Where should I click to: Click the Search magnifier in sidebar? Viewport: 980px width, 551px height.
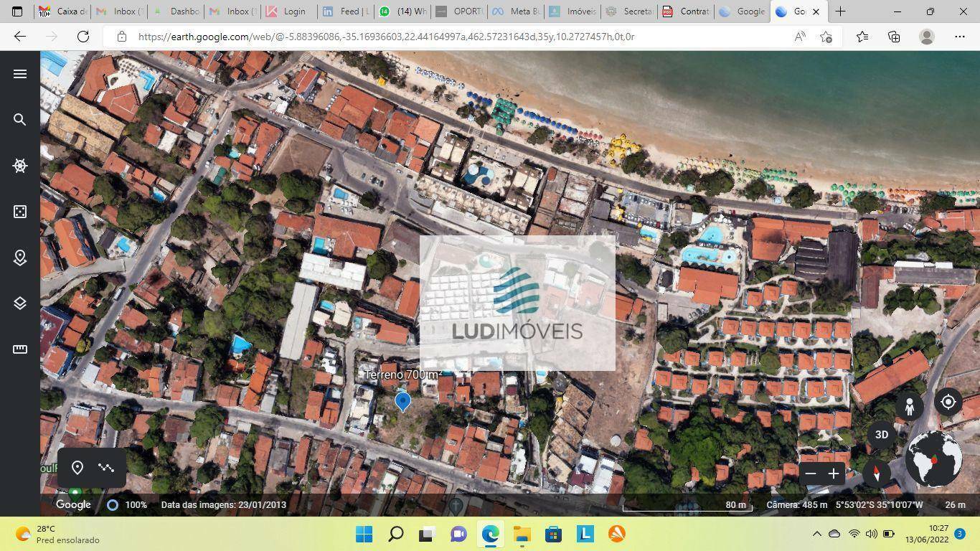[x=20, y=120]
